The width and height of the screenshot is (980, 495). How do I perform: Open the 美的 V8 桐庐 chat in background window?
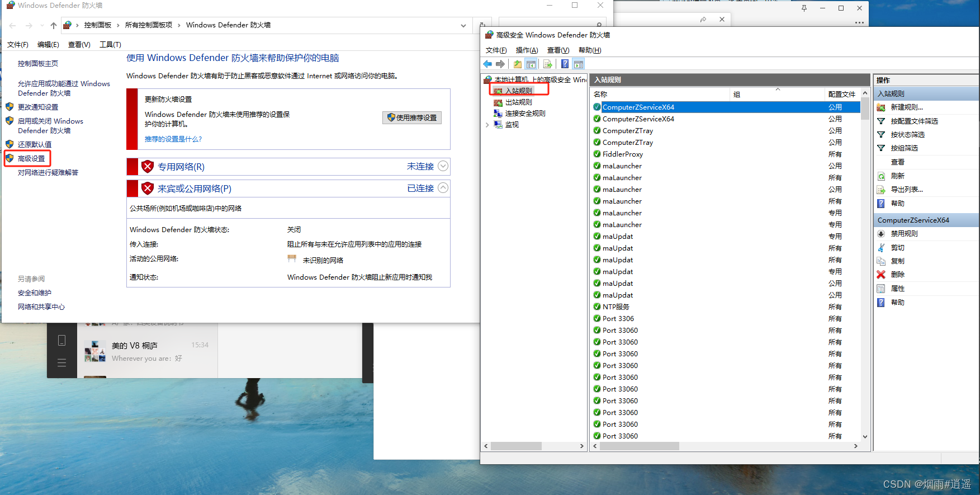pyautogui.click(x=146, y=352)
